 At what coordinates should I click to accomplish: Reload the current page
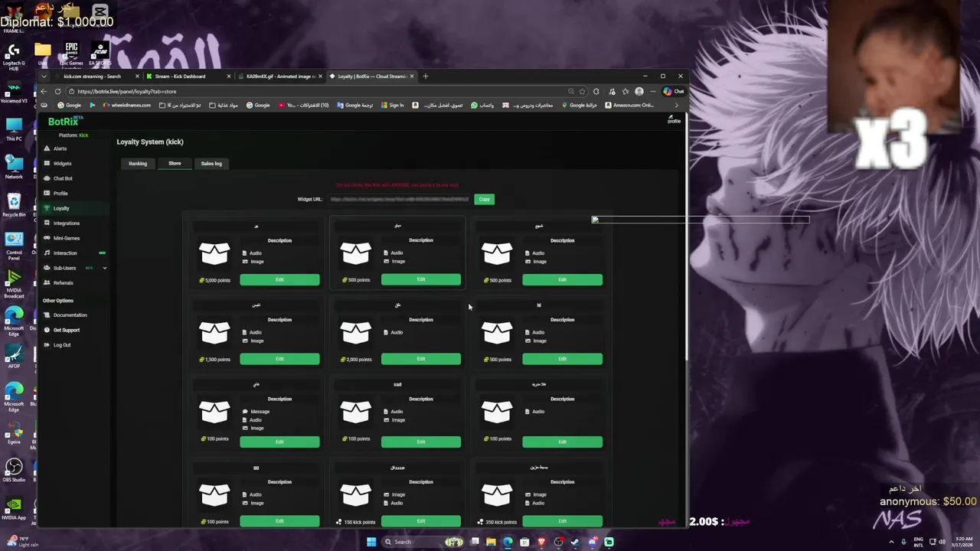pyautogui.click(x=57, y=91)
